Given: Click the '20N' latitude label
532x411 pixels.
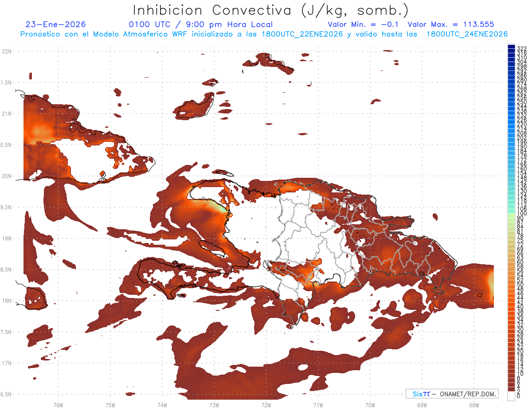Looking at the screenshot, I should 7,176.
